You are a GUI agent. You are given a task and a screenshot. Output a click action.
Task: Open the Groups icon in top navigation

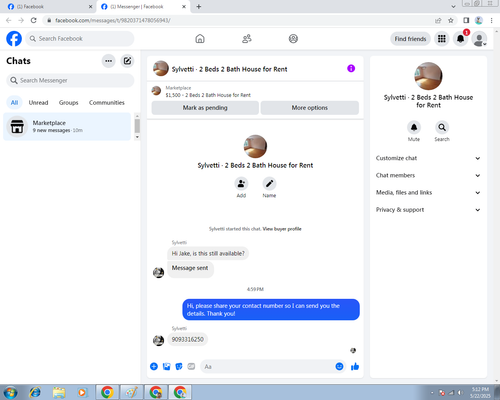click(293, 39)
